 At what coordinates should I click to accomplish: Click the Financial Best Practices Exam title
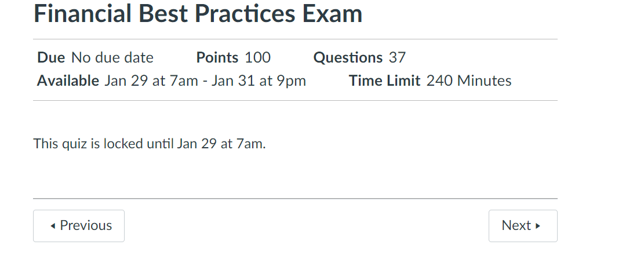(198, 14)
